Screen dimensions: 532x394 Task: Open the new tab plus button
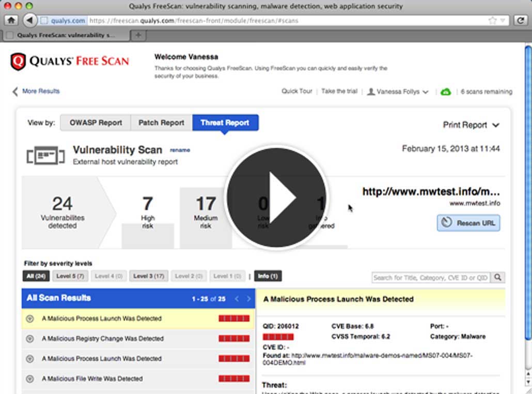tap(138, 35)
